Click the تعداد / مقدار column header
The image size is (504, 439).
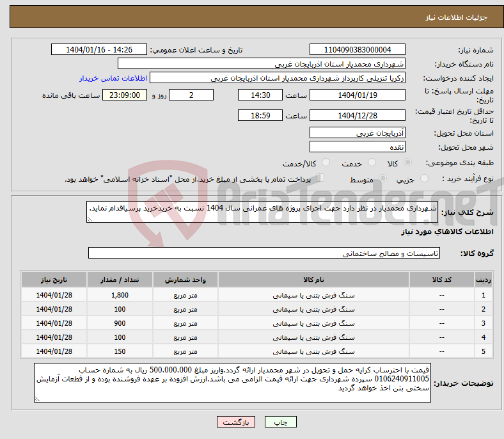120,280
